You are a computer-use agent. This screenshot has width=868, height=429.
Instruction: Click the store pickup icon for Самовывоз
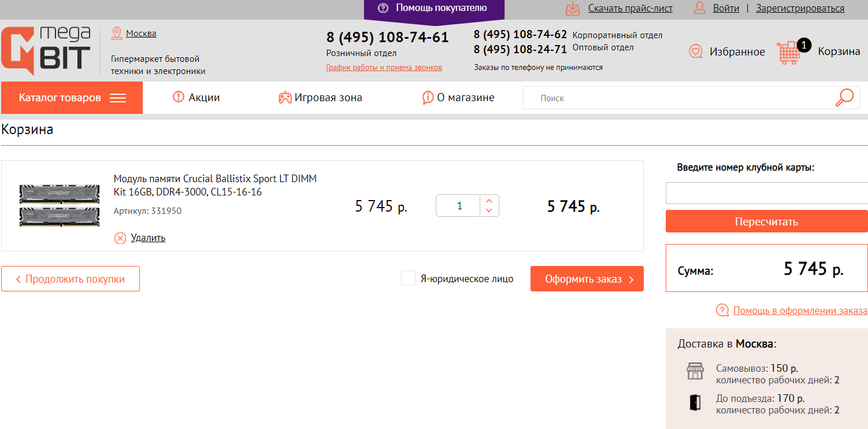(x=695, y=371)
